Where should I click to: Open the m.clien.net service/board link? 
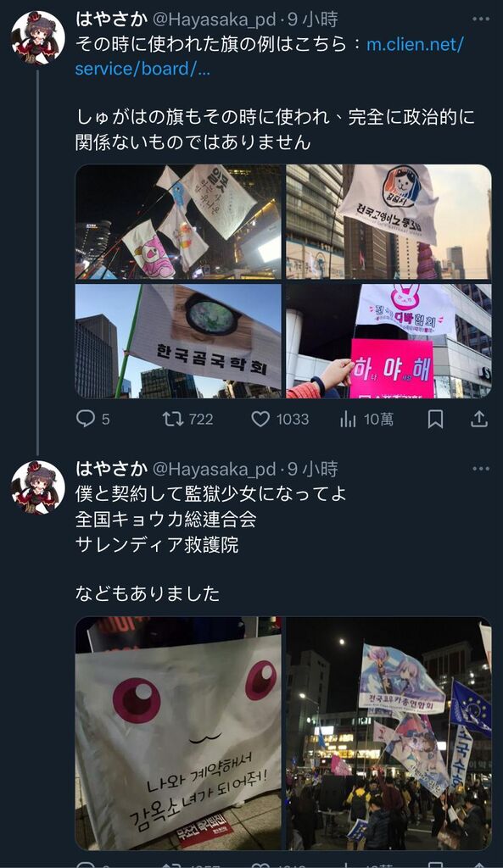point(269,57)
